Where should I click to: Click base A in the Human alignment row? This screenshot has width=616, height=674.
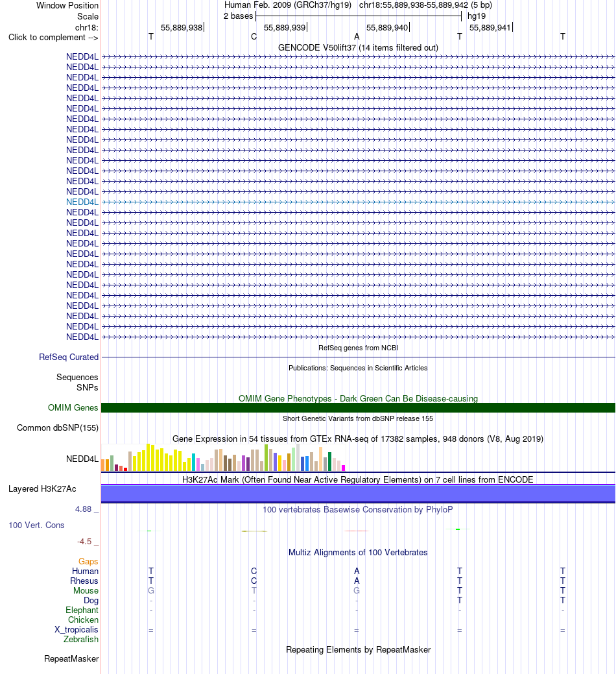click(x=357, y=572)
